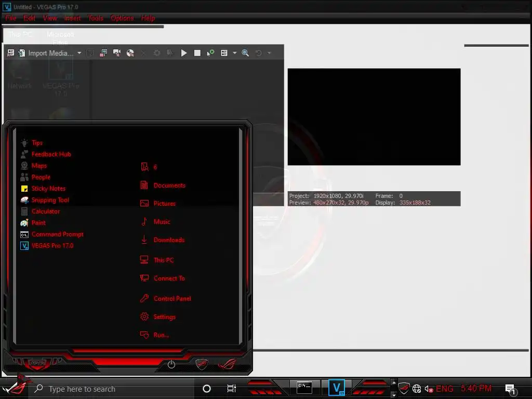Click the network globe icon in system tray
Screen dimensions: 532x399
click(417, 389)
